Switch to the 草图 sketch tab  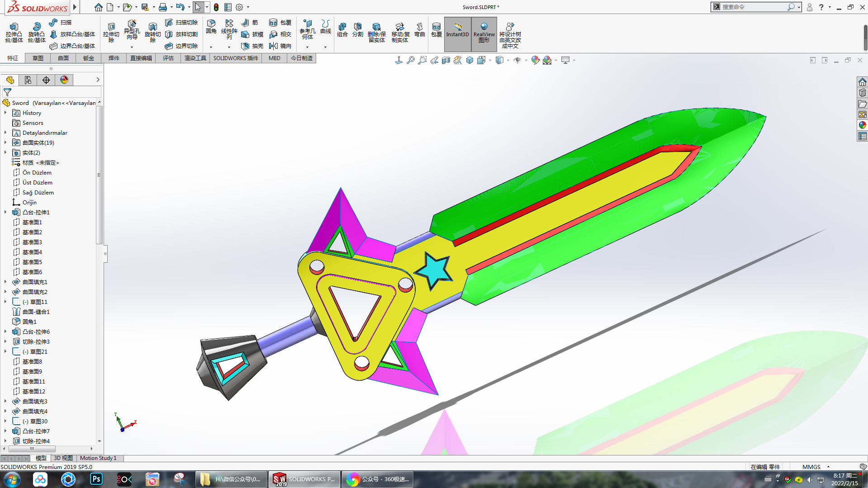[x=38, y=58]
